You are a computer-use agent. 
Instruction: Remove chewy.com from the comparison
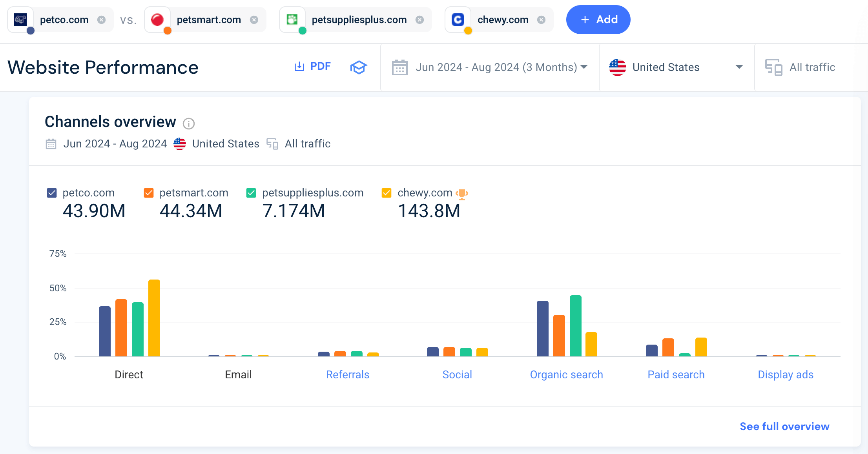pos(542,20)
